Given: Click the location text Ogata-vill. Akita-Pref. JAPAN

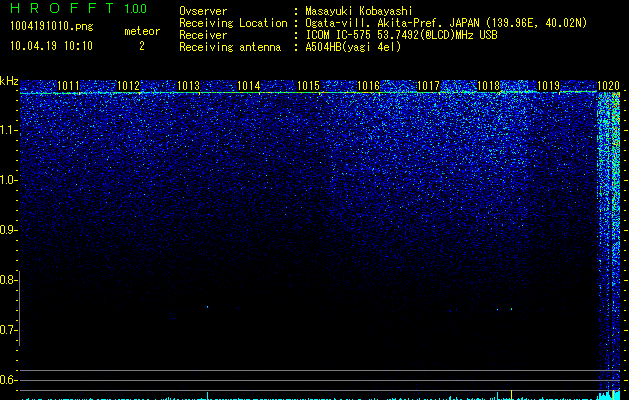Looking at the screenshot, I should [393, 23].
